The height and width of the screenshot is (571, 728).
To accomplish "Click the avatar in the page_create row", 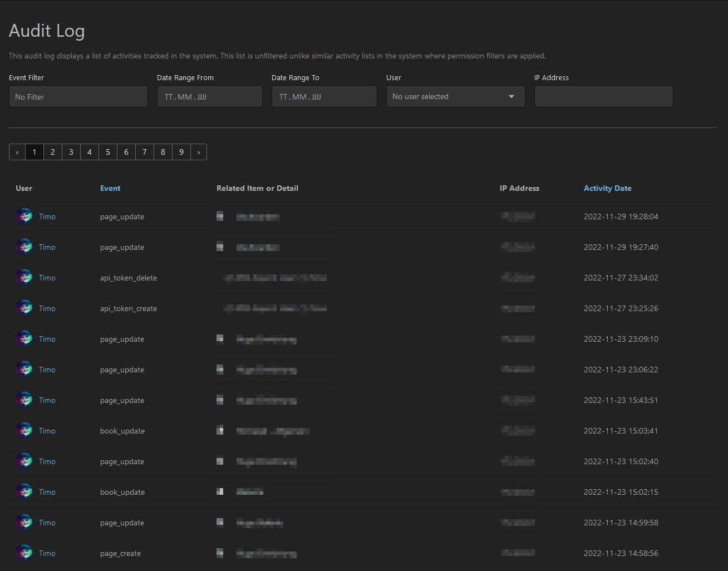I will pyautogui.click(x=24, y=553).
